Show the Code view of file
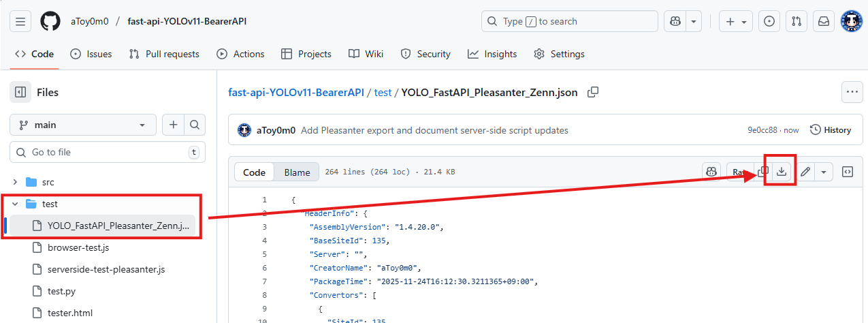 (255, 172)
